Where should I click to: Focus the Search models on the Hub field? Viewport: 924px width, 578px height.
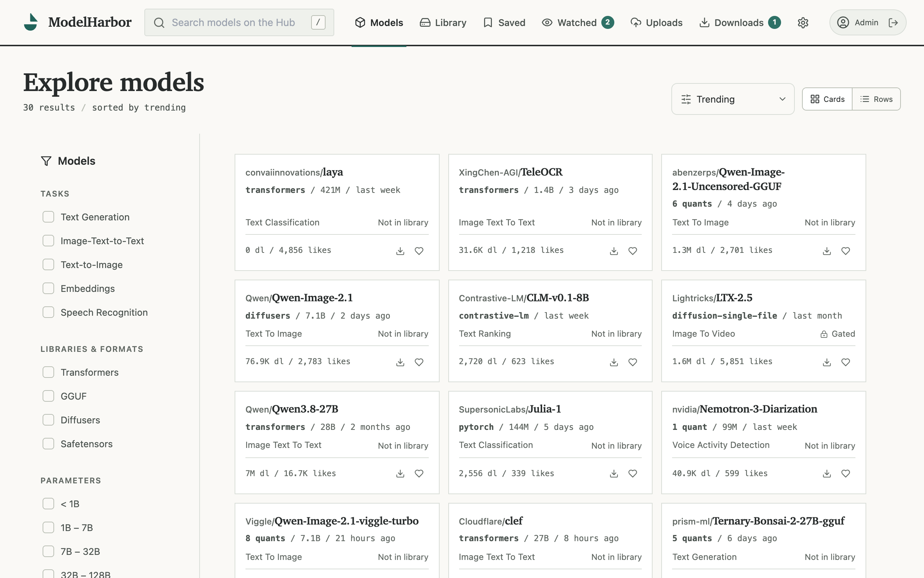[239, 22]
